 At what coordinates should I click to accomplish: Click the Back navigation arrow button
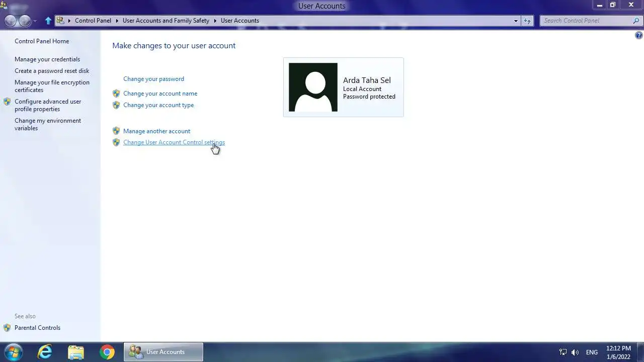click(11, 21)
